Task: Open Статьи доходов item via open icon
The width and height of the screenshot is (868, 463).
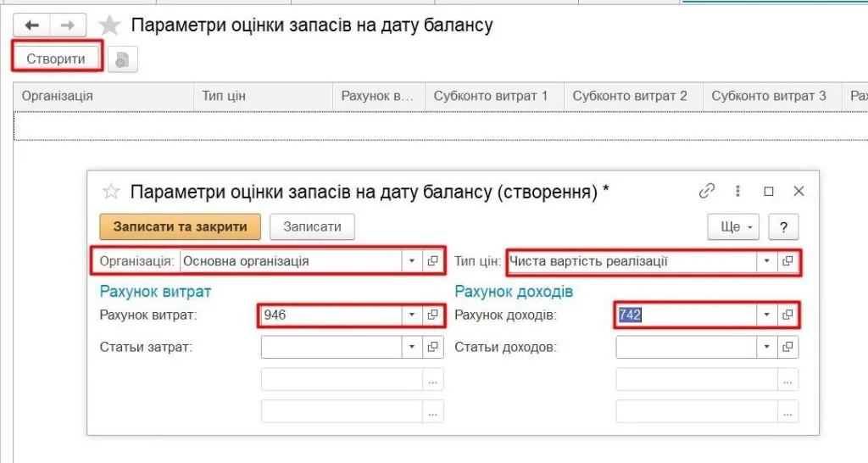Action: pyautogui.click(x=787, y=348)
